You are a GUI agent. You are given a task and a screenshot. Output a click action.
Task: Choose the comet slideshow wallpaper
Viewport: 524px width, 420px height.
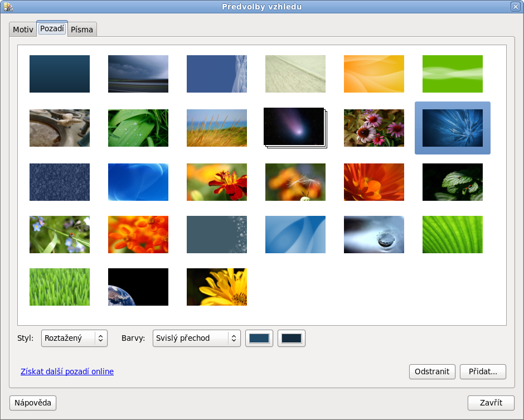point(295,128)
